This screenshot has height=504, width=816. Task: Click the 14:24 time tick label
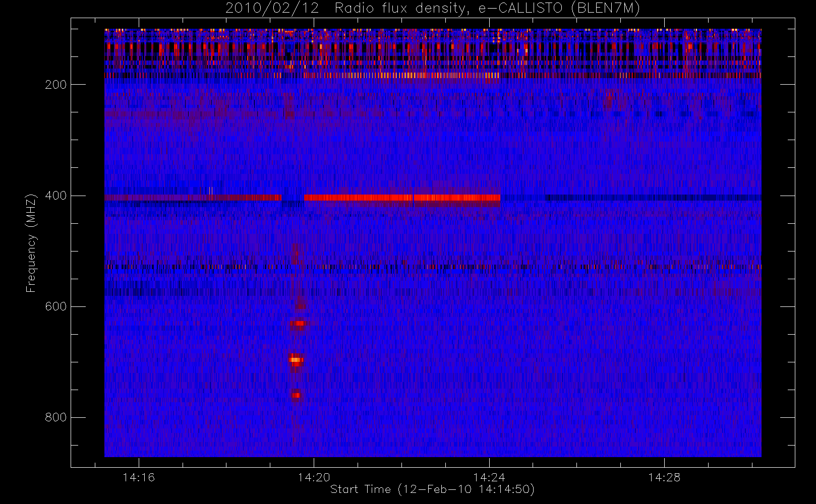489,477
